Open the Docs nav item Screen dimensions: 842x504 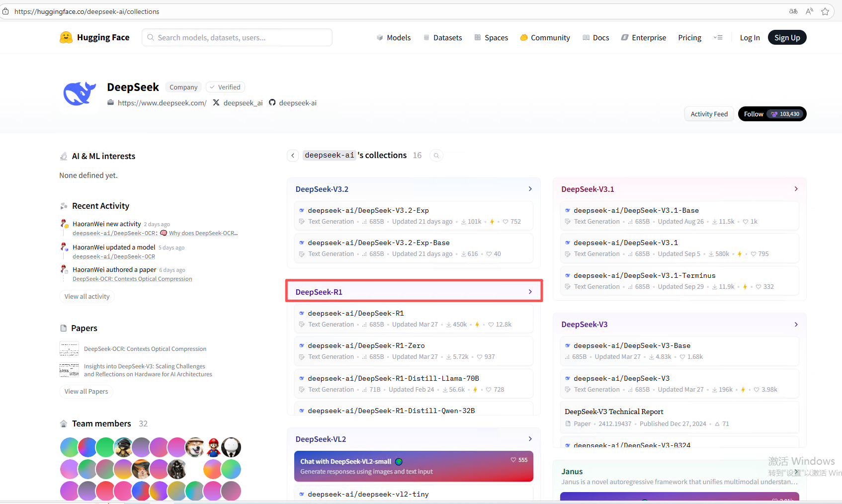coord(595,38)
